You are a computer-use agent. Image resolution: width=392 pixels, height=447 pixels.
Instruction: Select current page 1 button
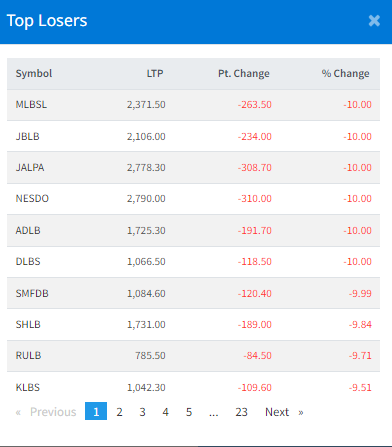pos(96,411)
